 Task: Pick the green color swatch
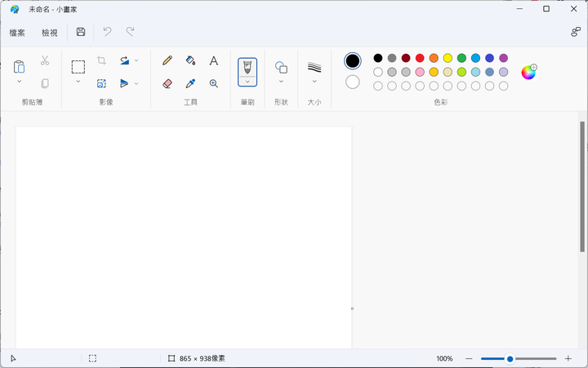(461, 58)
